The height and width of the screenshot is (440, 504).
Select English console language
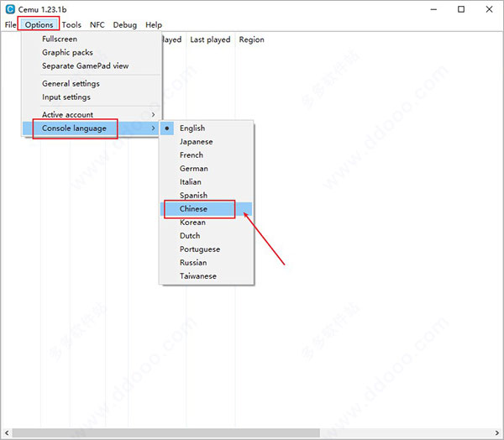pos(207,128)
